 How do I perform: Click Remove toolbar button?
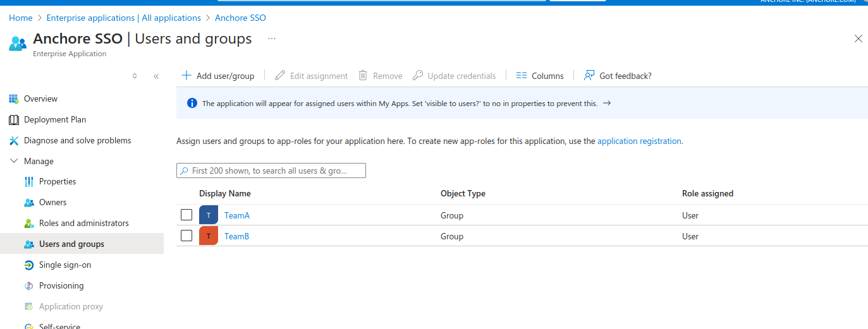(381, 76)
